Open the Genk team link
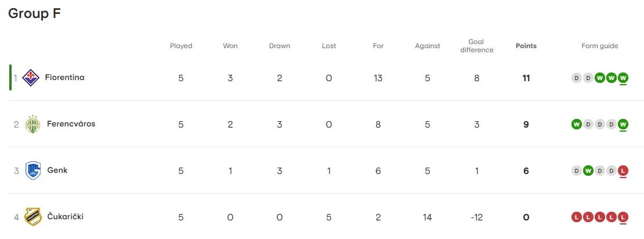The image size is (644, 239). coord(57,171)
